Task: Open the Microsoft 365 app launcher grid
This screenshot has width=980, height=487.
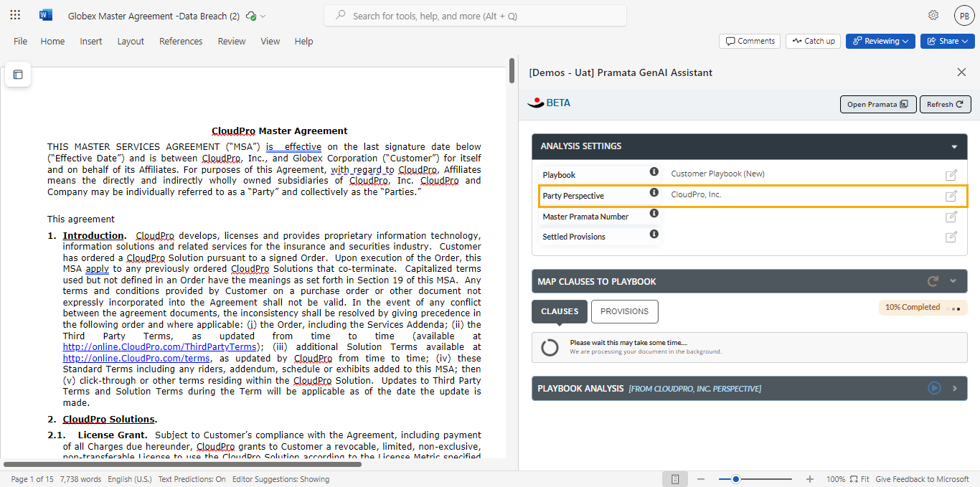Action: click(15, 15)
